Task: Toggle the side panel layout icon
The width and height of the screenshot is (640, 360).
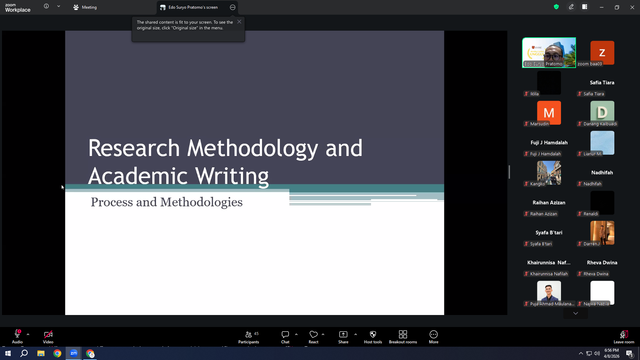Action: click(x=585, y=7)
